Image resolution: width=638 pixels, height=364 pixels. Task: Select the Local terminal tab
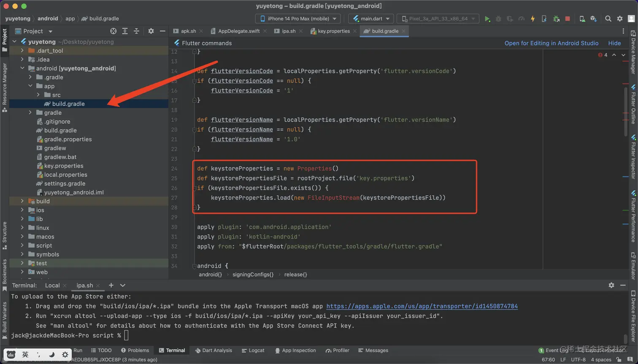coord(52,286)
